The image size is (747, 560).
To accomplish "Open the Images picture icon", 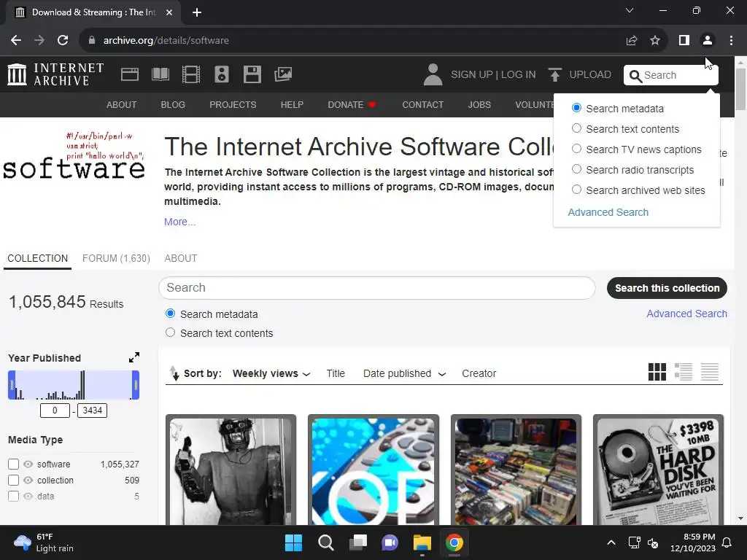I will (x=283, y=74).
